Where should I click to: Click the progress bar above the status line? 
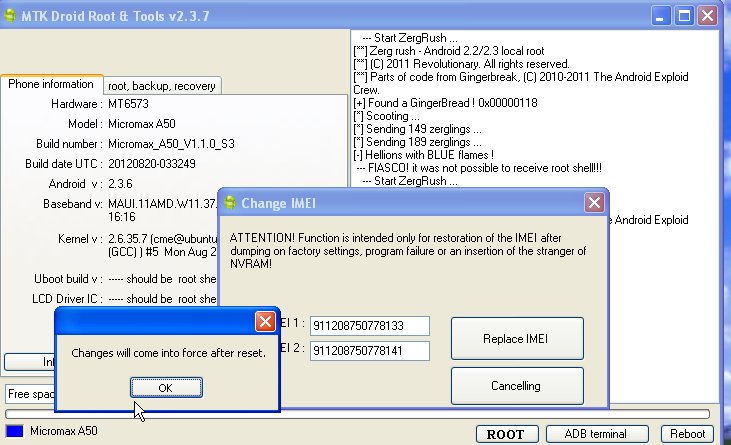[357, 414]
